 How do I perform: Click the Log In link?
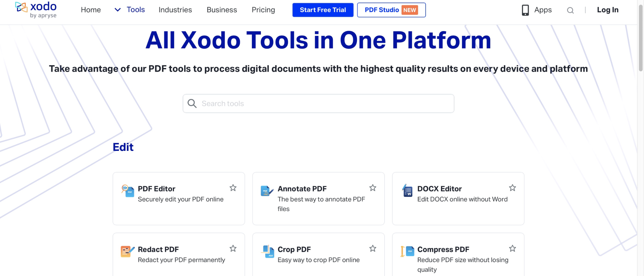point(608,10)
